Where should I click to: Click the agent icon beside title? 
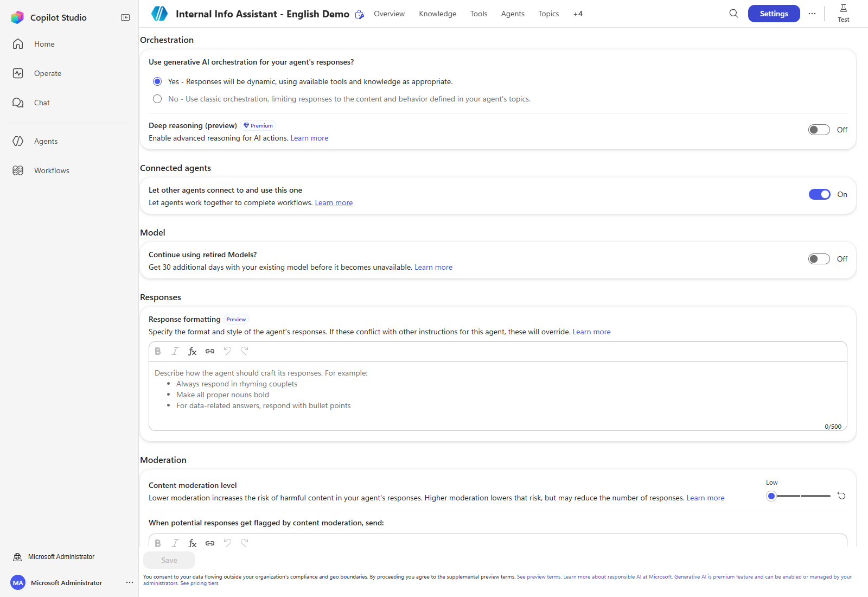[x=159, y=14]
